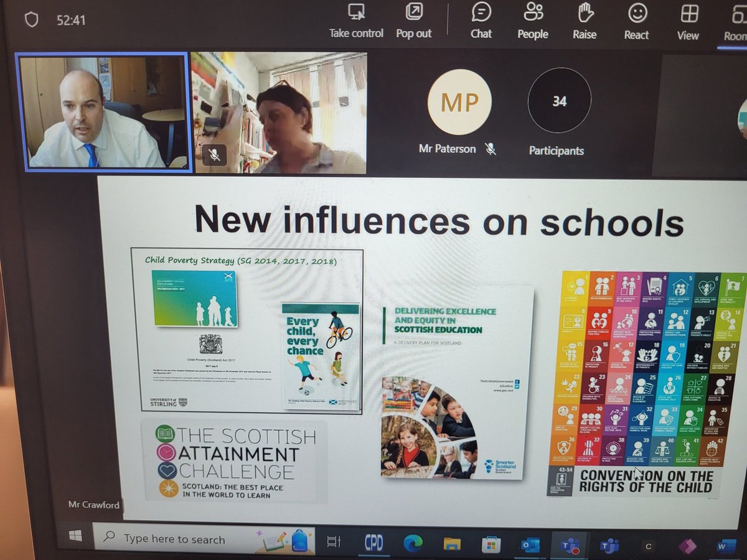Click the shield privacy icon
Image resolution: width=747 pixels, height=560 pixels.
tap(31, 19)
